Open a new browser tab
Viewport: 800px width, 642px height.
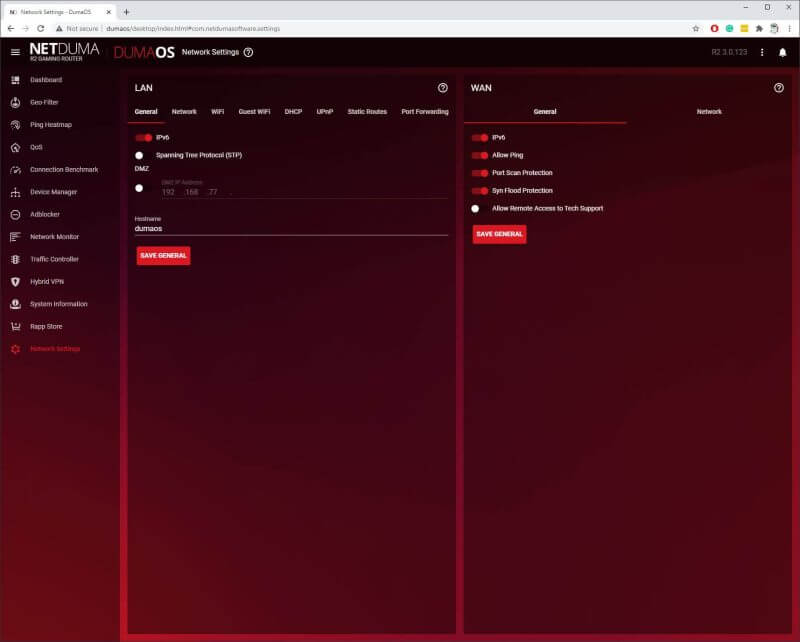(x=127, y=12)
